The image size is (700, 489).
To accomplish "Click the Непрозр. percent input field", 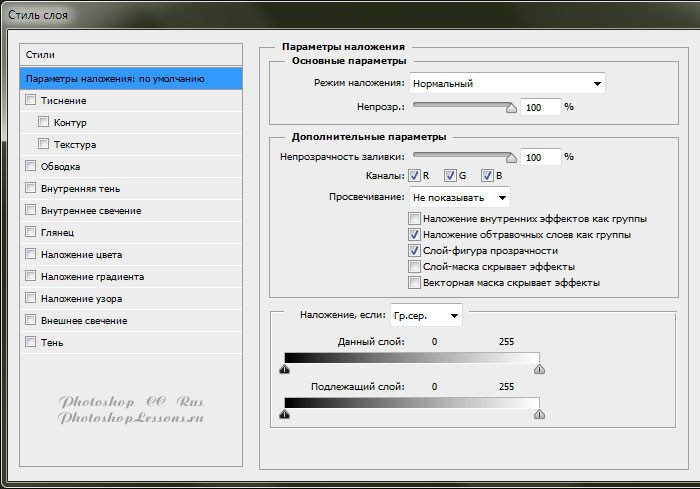I will [540, 106].
